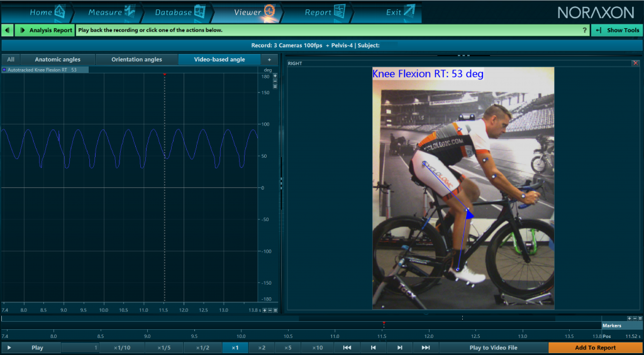Set playback speed to ×5

287,347
